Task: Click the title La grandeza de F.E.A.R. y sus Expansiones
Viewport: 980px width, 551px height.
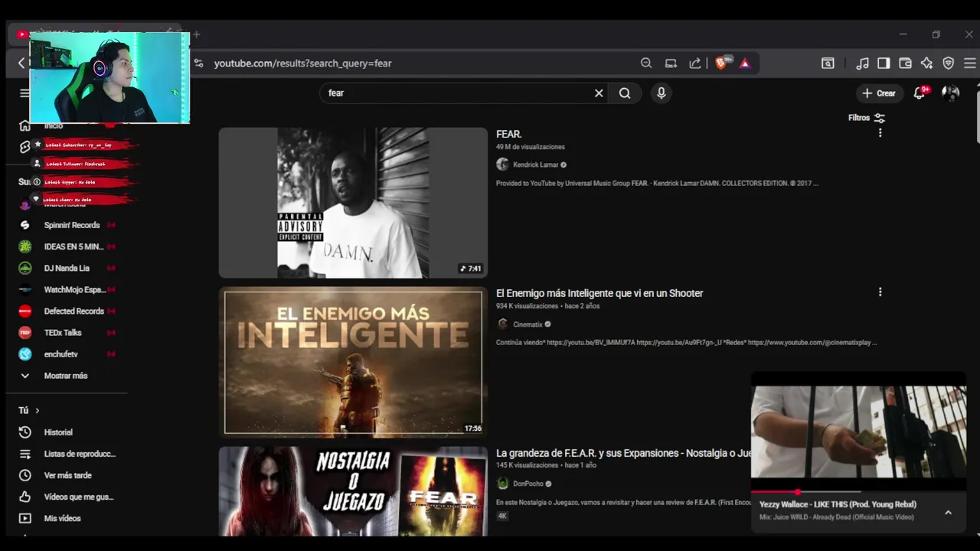Action: coord(623,453)
